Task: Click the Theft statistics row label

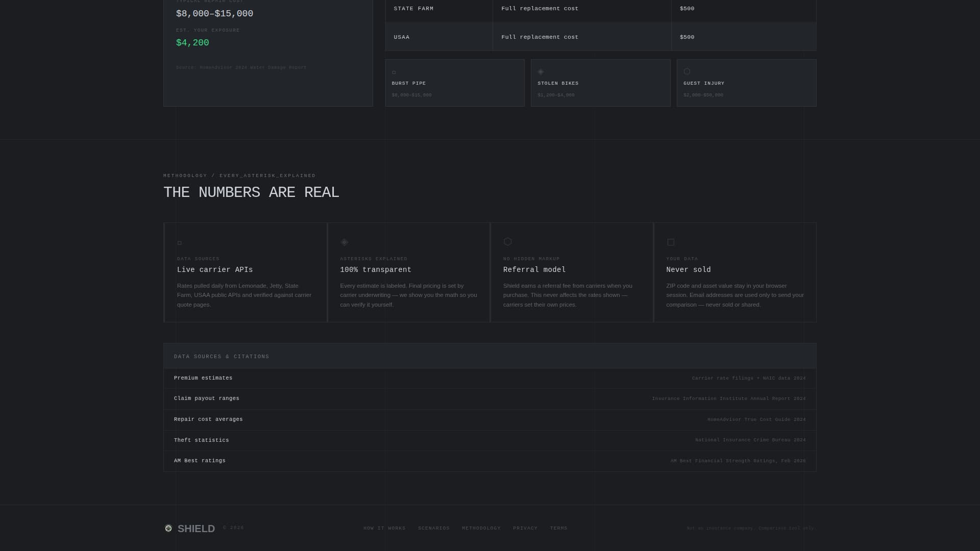Action: 202,440
